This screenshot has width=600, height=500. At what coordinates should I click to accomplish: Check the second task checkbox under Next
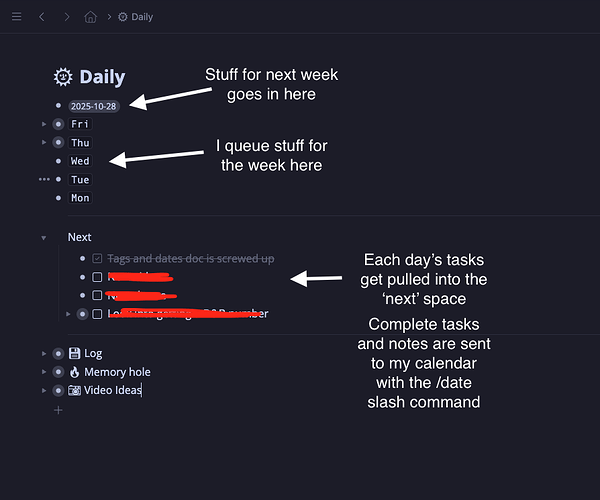(97, 277)
